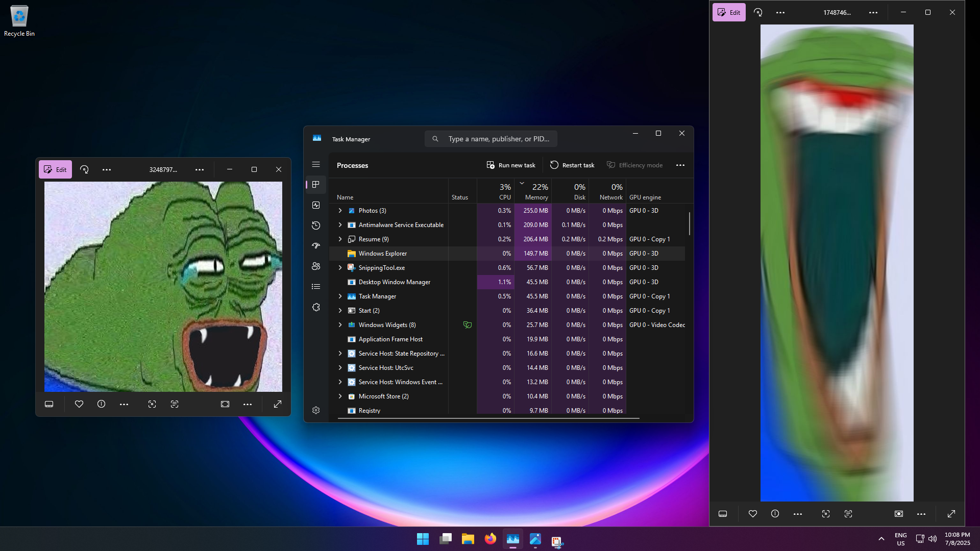Enter fullscreen in right Photos window

pyautogui.click(x=951, y=514)
